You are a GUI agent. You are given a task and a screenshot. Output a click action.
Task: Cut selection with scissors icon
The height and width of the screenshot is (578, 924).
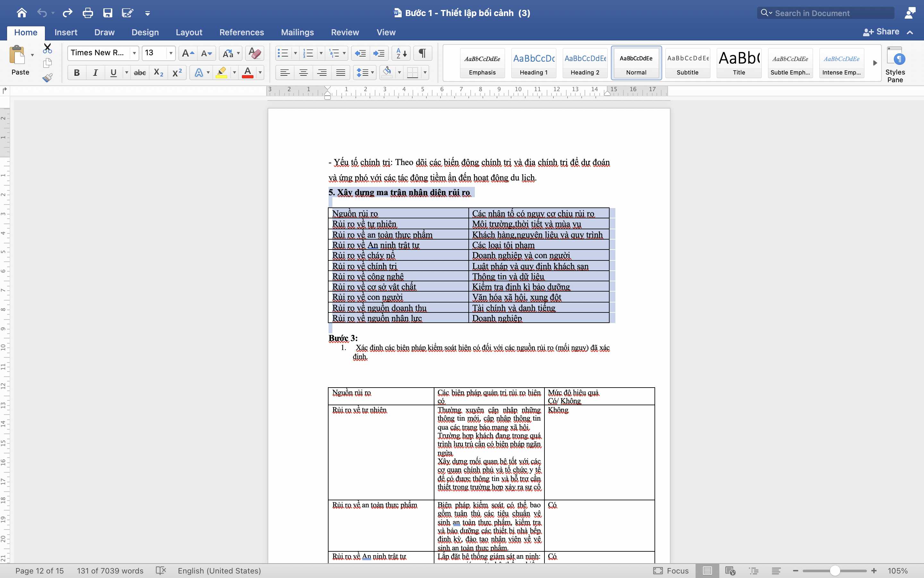[47, 48]
